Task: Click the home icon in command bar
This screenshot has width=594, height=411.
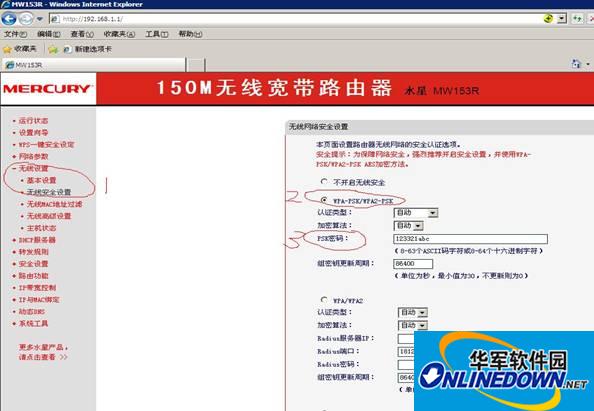Action: [576, 64]
